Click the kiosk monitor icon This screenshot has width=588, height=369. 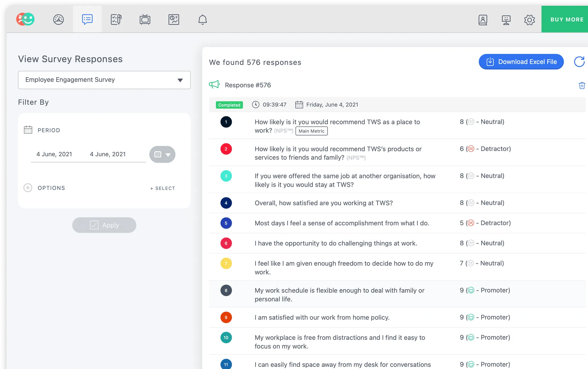tap(506, 19)
